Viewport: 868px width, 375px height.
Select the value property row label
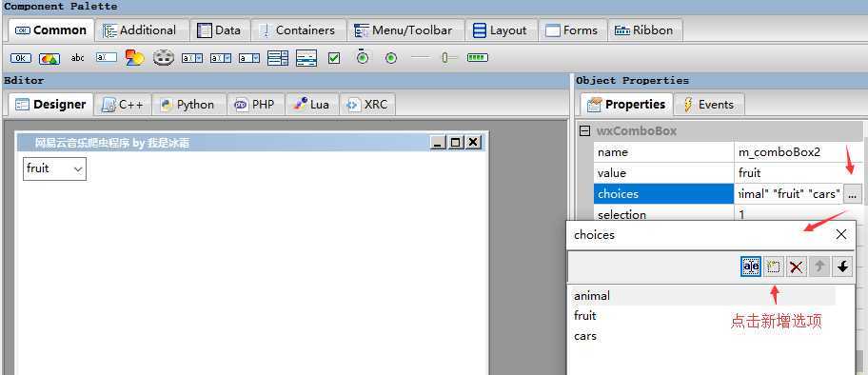coord(663,173)
